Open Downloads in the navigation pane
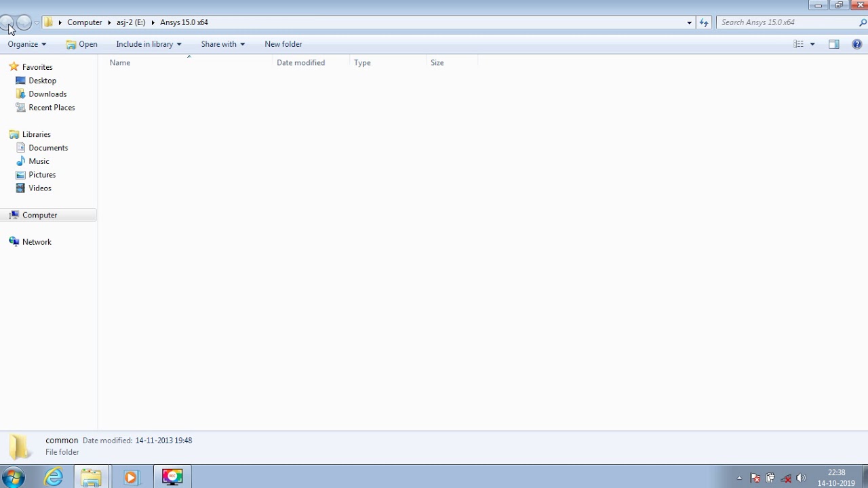 tap(47, 94)
